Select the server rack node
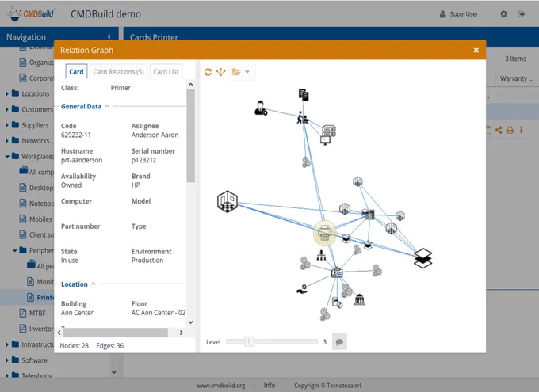Viewport: 539px width, 392px height. coord(329,131)
